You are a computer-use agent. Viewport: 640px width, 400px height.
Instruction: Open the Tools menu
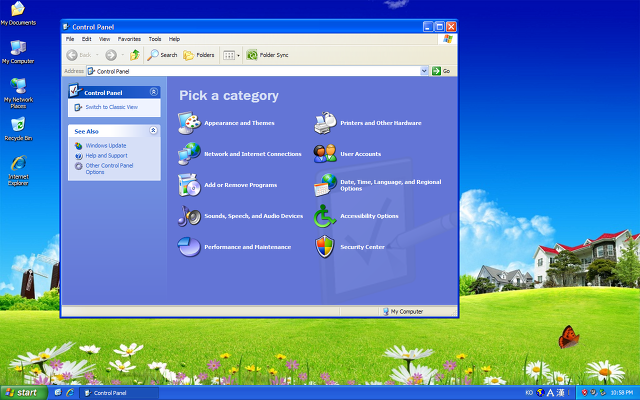155,39
